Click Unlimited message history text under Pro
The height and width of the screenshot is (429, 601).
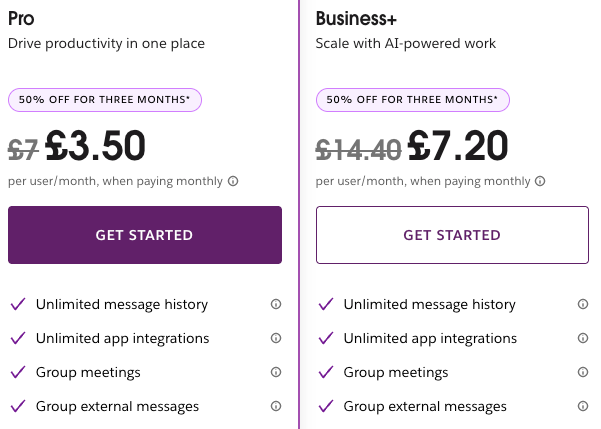[x=122, y=304]
